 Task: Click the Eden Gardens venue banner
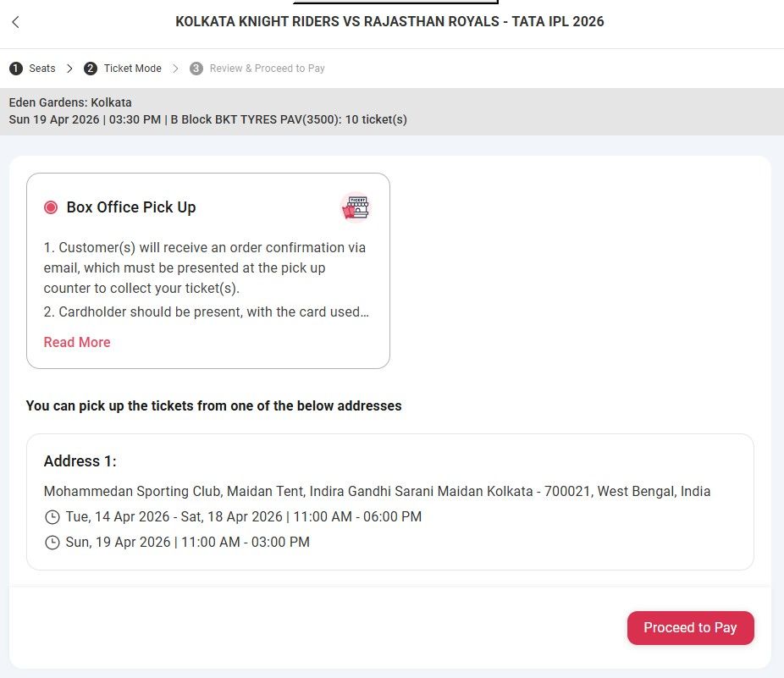pyautogui.click(x=392, y=111)
